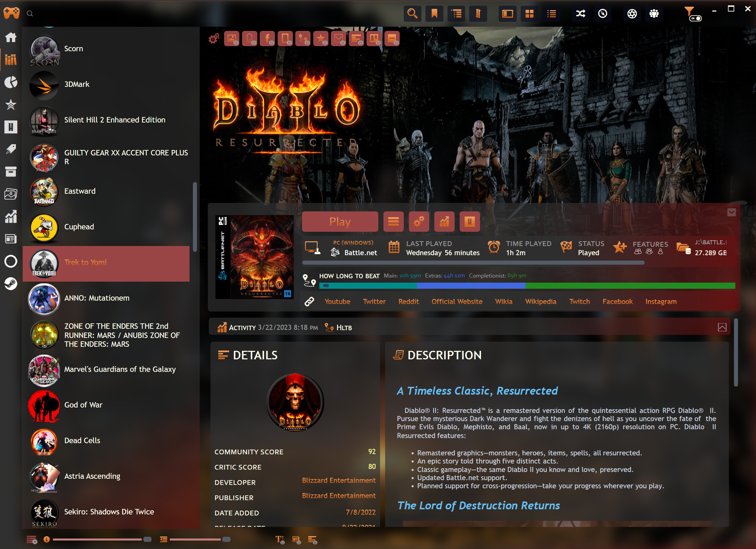
Task: Open game statistics chart button beside Play
Action: [444, 222]
